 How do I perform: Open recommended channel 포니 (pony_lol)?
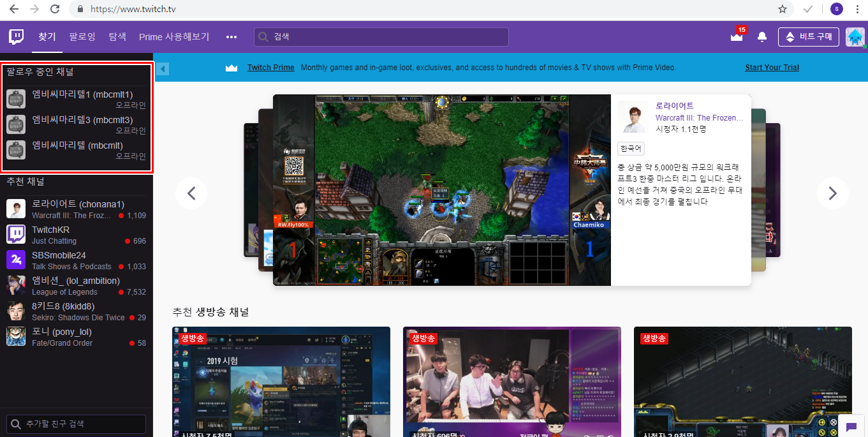point(77,337)
